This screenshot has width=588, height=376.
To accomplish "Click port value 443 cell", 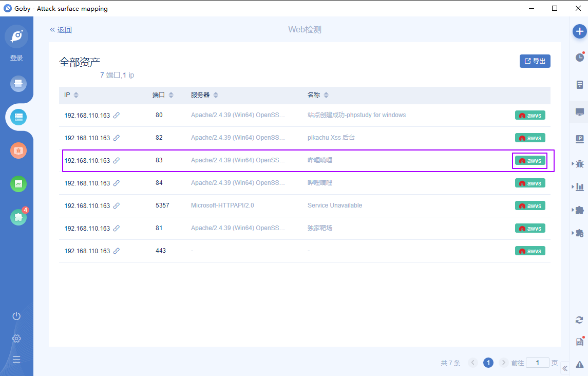I will pyautogui.click(x=161, y=250).
